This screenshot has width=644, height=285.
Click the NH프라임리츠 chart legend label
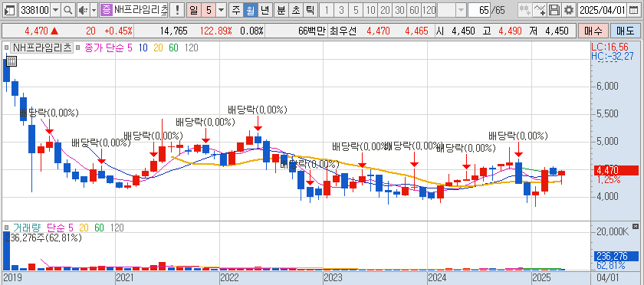click(x=41, y=47)
